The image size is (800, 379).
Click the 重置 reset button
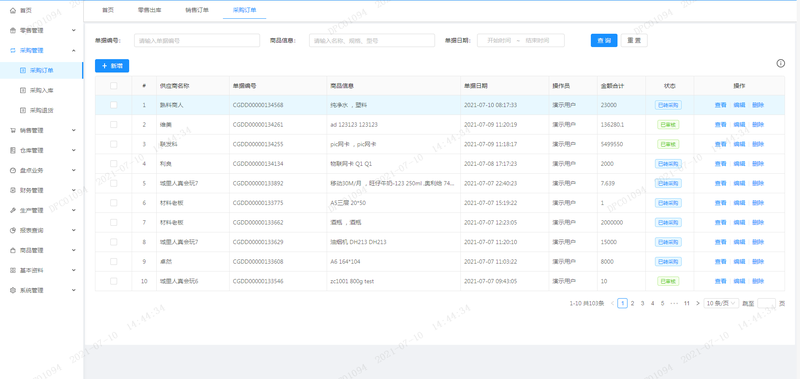coord(634,40)
